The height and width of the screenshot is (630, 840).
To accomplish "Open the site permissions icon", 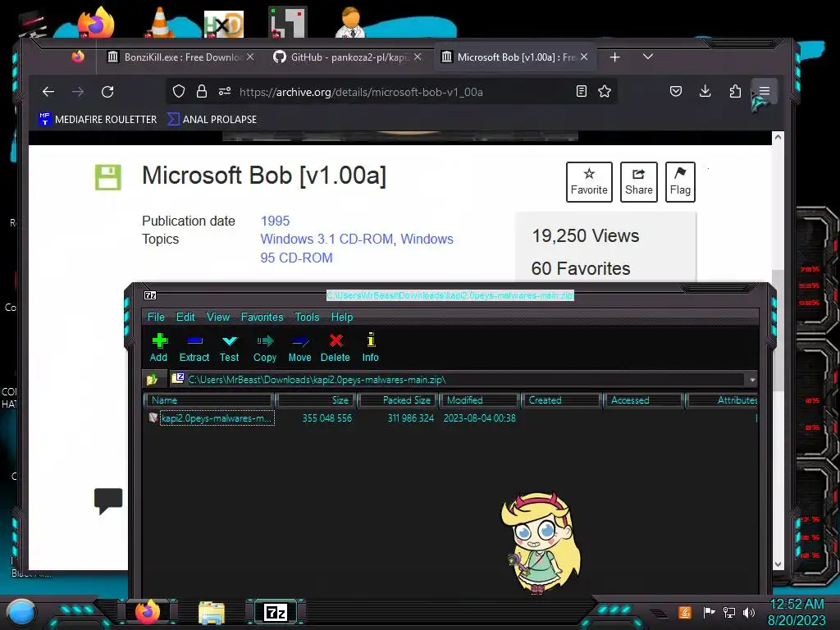I will click(225, 92).
